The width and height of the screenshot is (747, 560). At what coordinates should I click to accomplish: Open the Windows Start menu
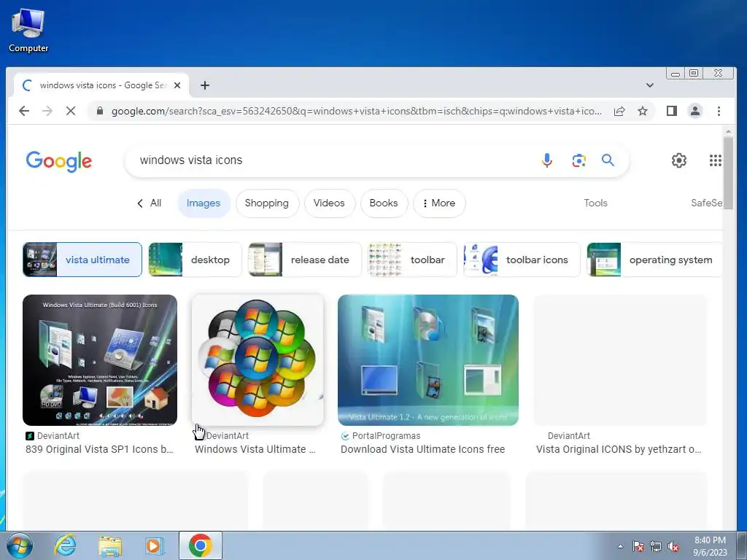(x=20, y=545)
